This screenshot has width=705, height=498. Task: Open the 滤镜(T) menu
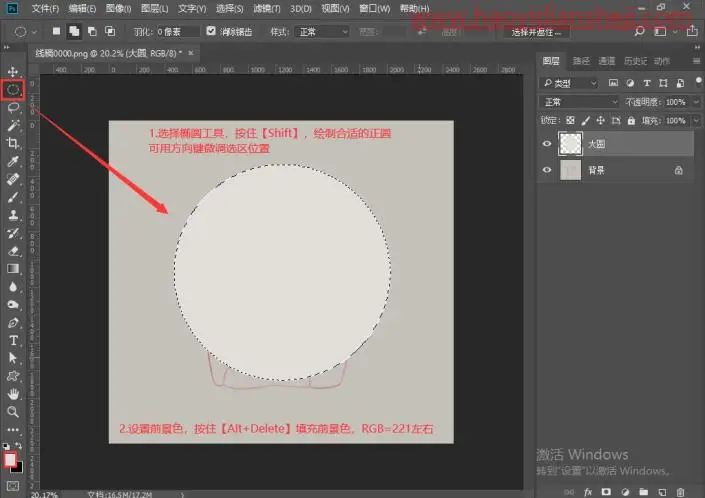(267, 8)
